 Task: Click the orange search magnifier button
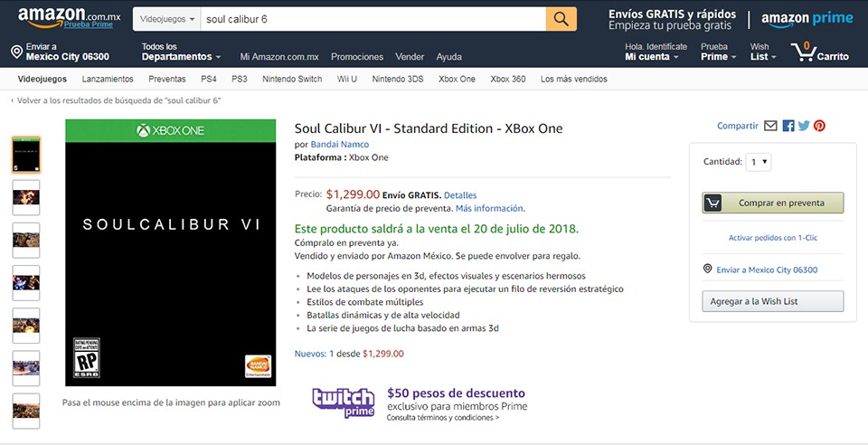[561, 19]
